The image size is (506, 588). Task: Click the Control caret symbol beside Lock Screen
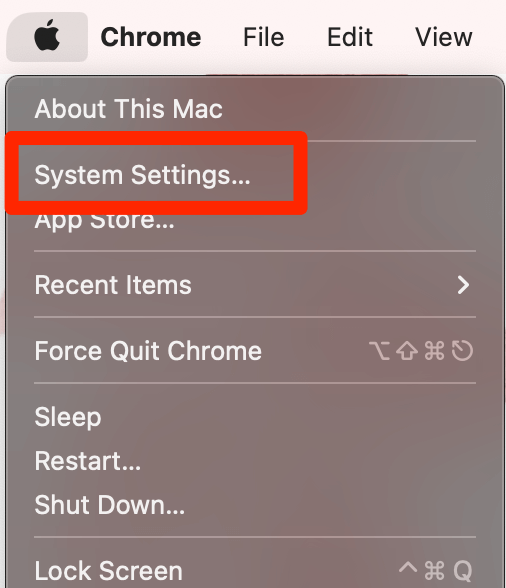coord(408,567)
